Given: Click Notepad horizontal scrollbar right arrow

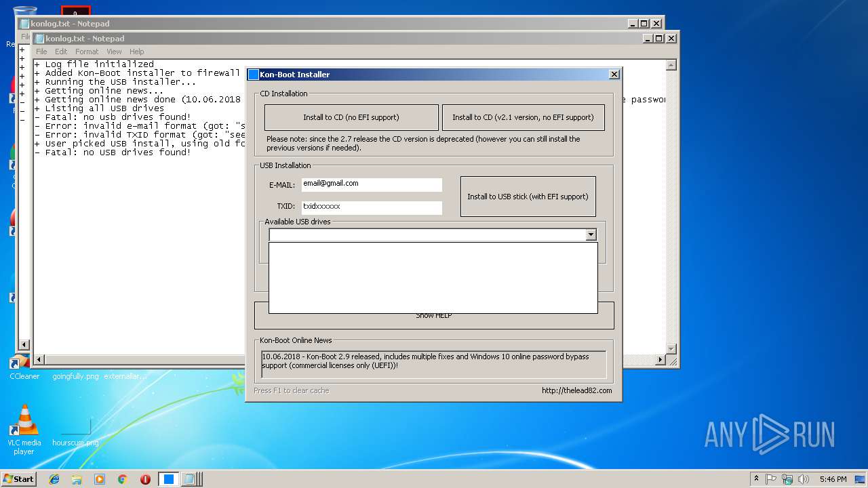Looking at the screenshot, I should (x=660, y=360).
